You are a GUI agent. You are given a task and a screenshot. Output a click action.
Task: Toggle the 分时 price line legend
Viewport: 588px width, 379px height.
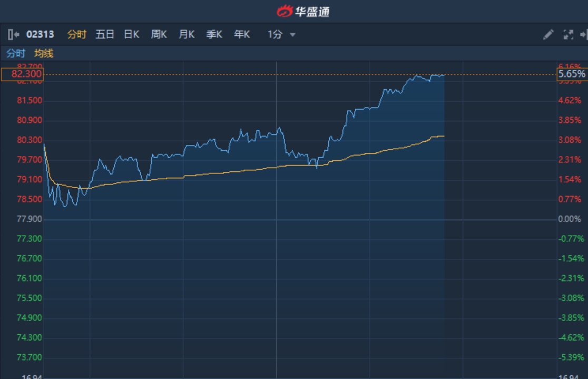coord(15,53)
